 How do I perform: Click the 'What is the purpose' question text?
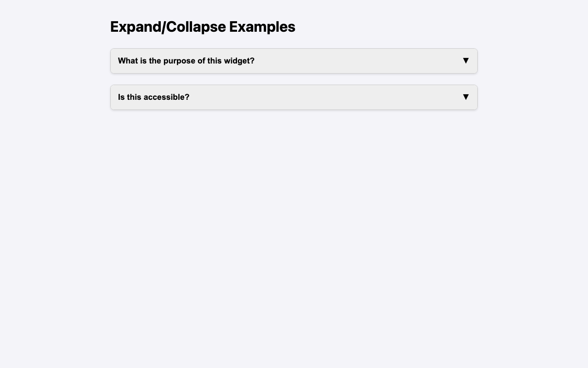186,61
